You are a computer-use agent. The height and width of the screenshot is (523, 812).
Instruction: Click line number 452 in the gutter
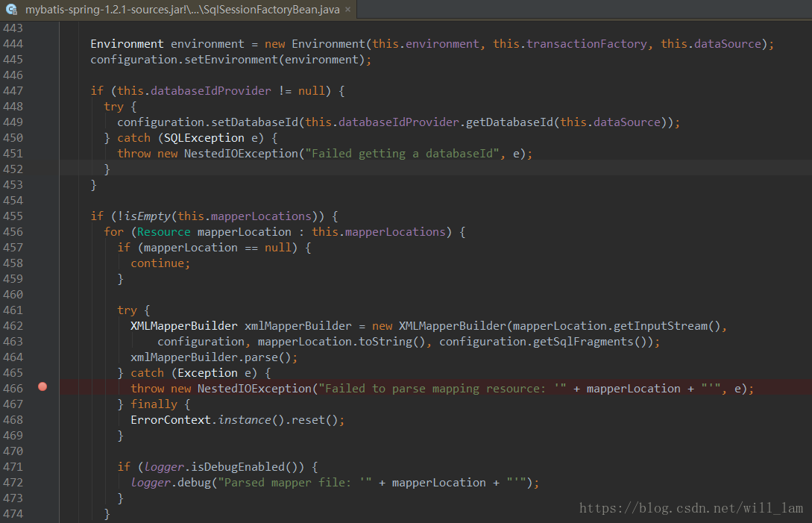click(13, 169)
